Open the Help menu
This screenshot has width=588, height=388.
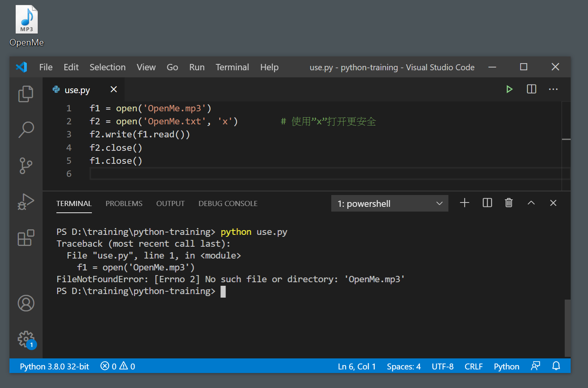tap(269, 67)
